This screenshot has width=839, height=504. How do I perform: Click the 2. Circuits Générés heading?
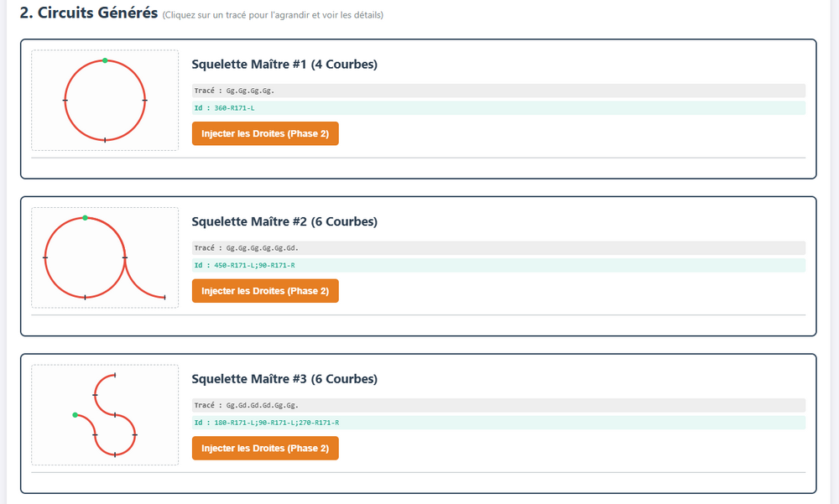89,13
